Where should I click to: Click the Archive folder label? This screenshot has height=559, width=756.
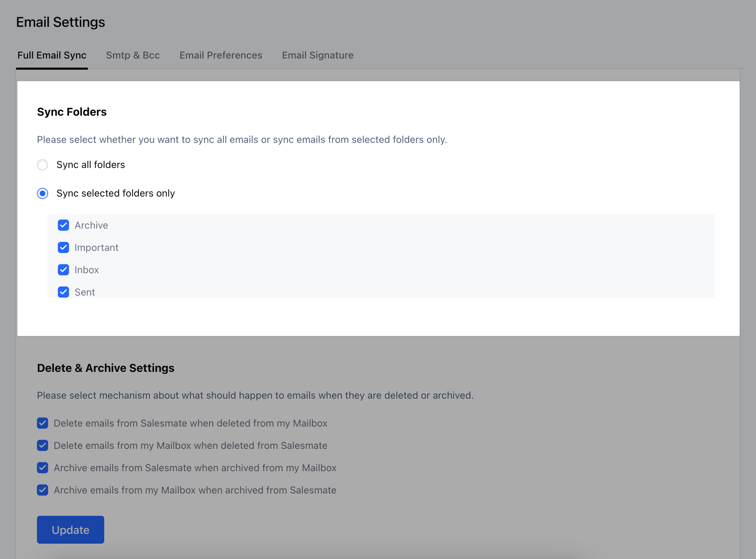pos(91,225)
